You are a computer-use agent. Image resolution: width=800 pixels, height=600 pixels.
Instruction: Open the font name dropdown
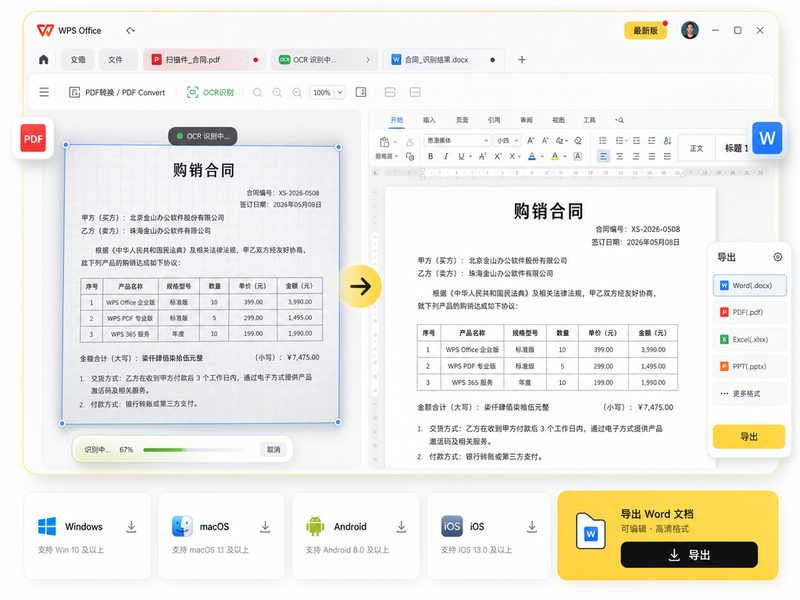coord(457,140)
